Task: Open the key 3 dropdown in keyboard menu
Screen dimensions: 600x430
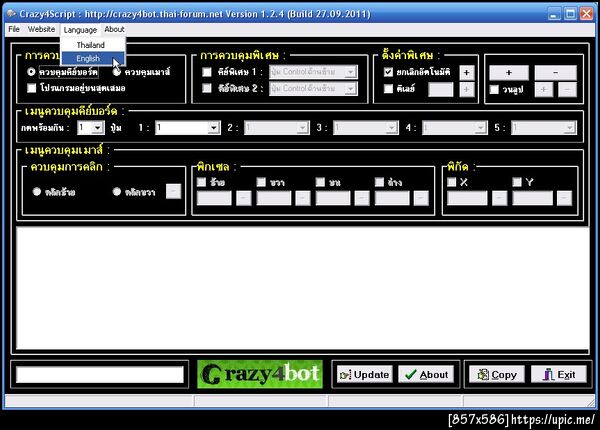Action: 391,127
